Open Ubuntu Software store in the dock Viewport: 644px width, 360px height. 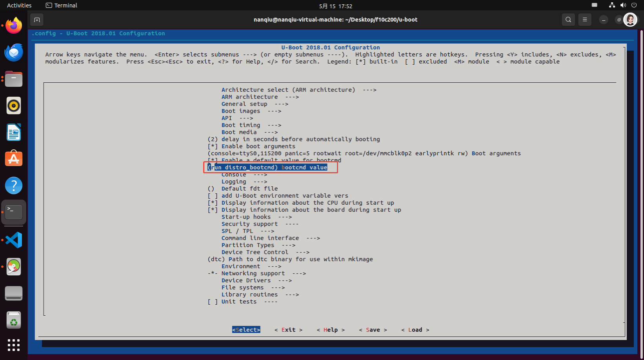[14, 159]
